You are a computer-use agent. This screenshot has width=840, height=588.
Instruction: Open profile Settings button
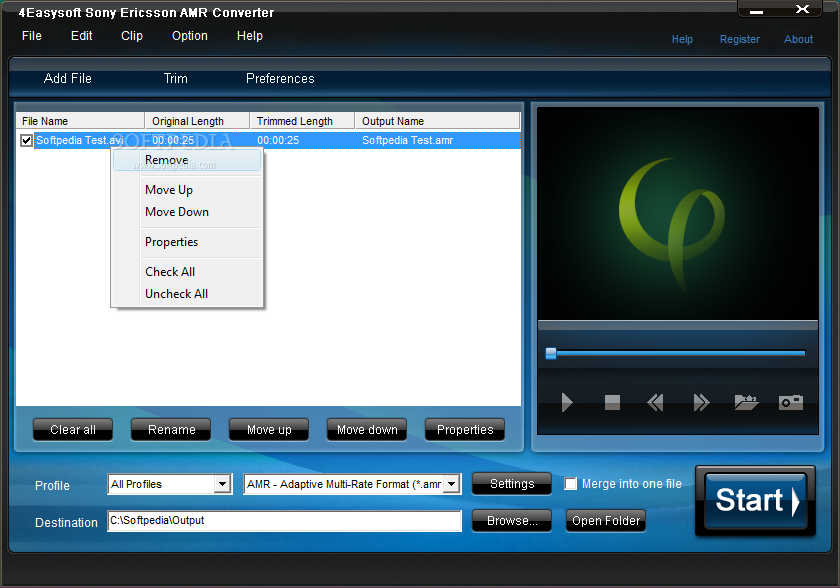pos(512,484)
